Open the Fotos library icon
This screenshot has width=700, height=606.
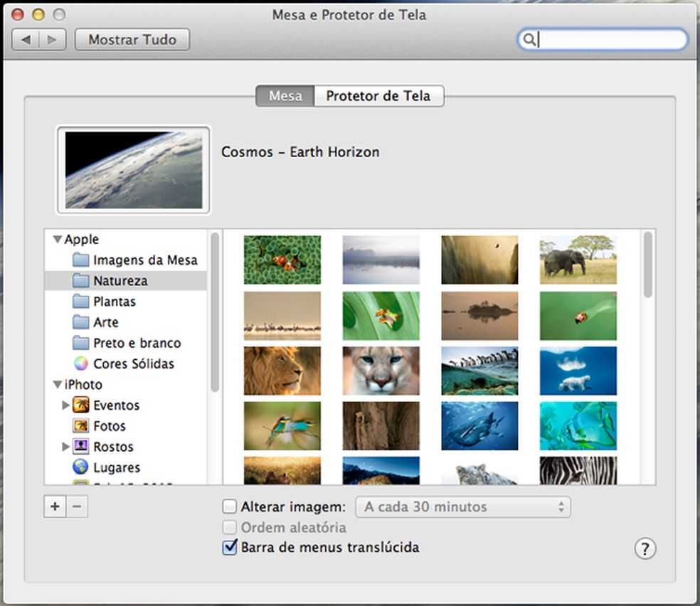(81, 426)
